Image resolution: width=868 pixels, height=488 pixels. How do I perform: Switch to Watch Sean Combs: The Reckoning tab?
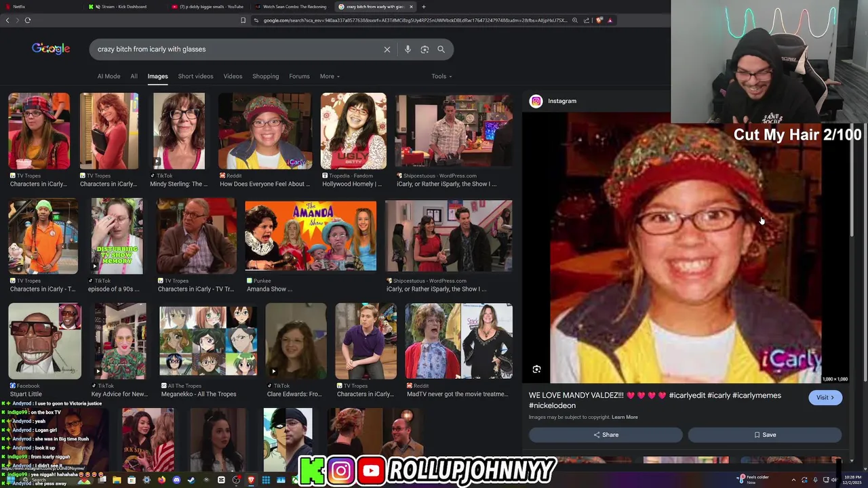click(290, 7)
